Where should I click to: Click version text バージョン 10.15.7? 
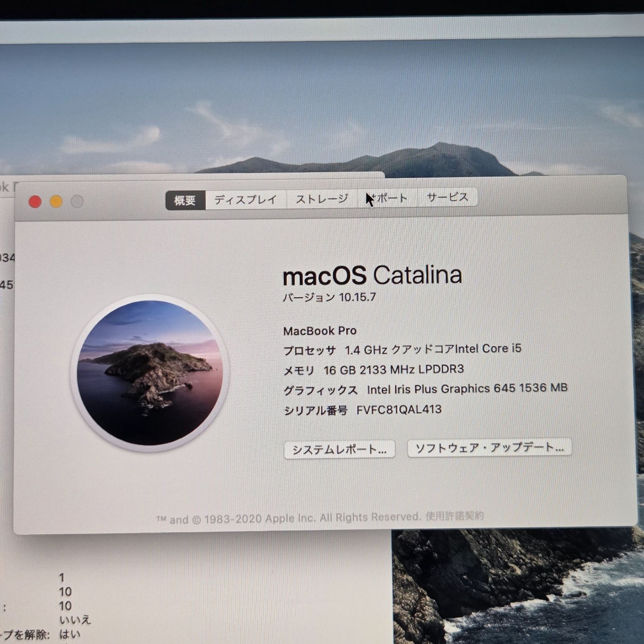click(329, 297)
